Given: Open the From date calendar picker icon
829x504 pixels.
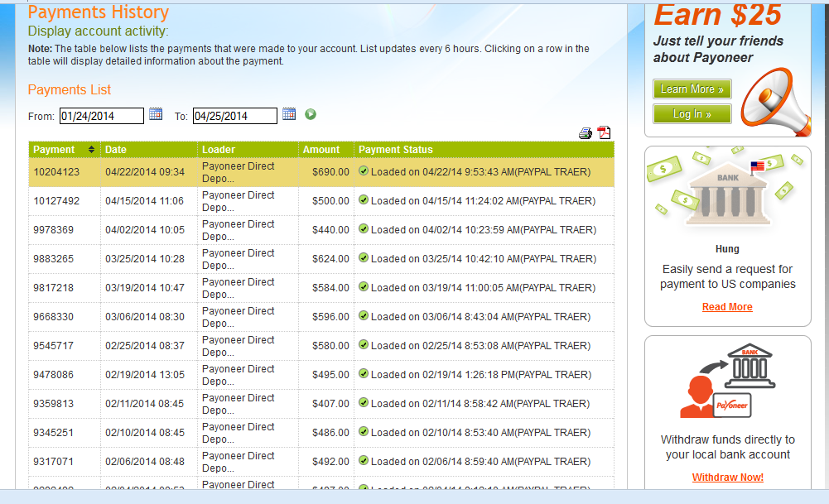Looking at the screenshot, I should coord(156,114).
